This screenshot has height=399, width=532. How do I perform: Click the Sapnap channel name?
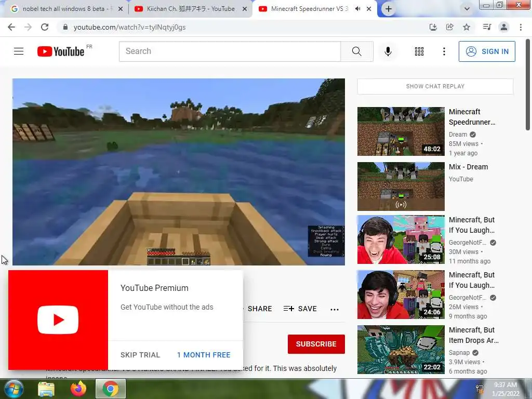pos(459,353)
